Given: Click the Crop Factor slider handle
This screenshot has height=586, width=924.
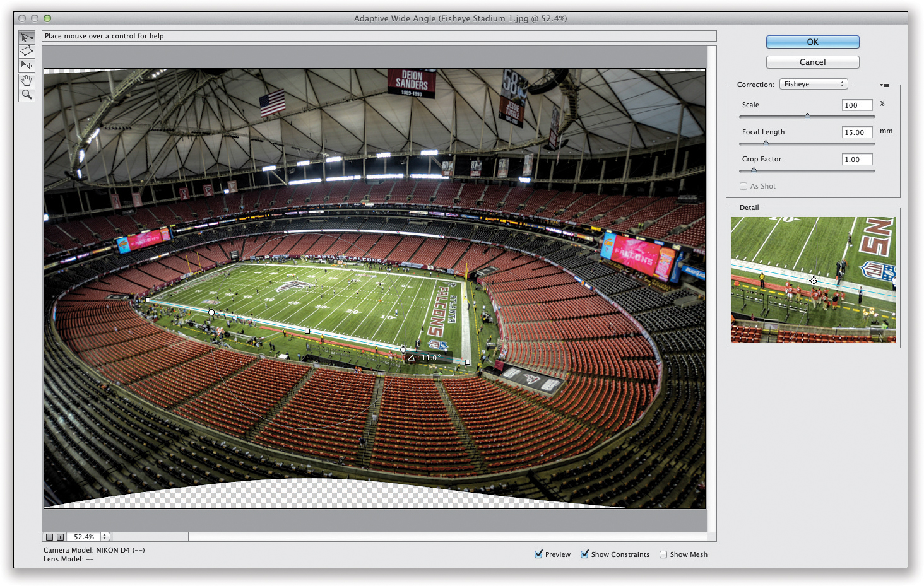Looking at the screenshot, I should point(754,170).
